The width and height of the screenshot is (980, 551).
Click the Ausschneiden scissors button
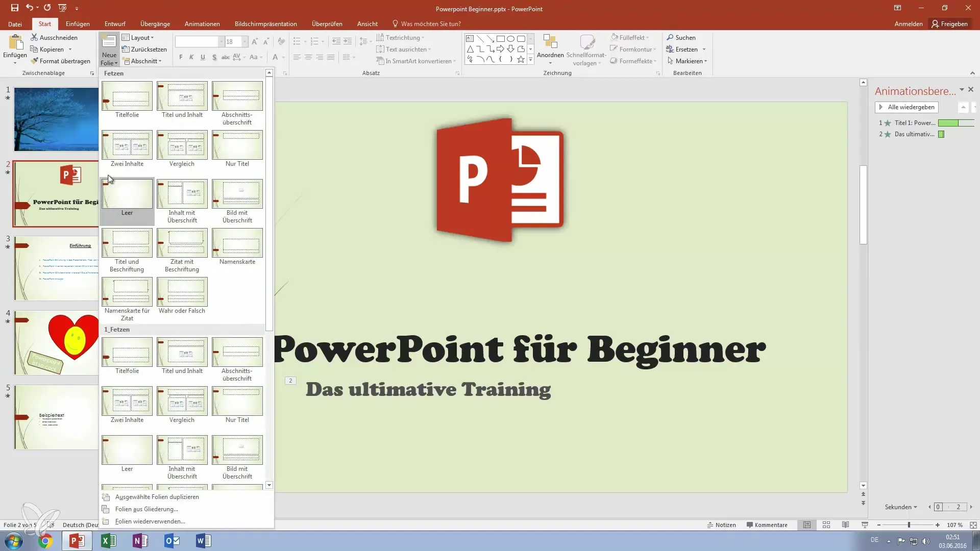click(54, 37)
